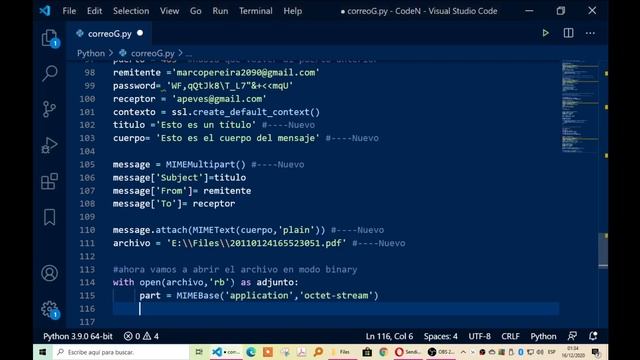Open the Microsoft Store taskbar icon
640x360 pixels.
[x=367, y=352]
